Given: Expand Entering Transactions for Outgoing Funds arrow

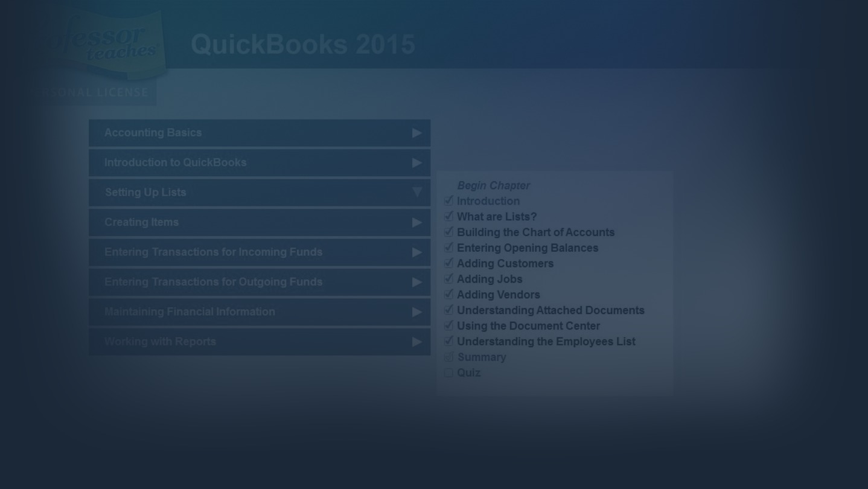Looking at the screenshot, I should (x=416, y=283).
